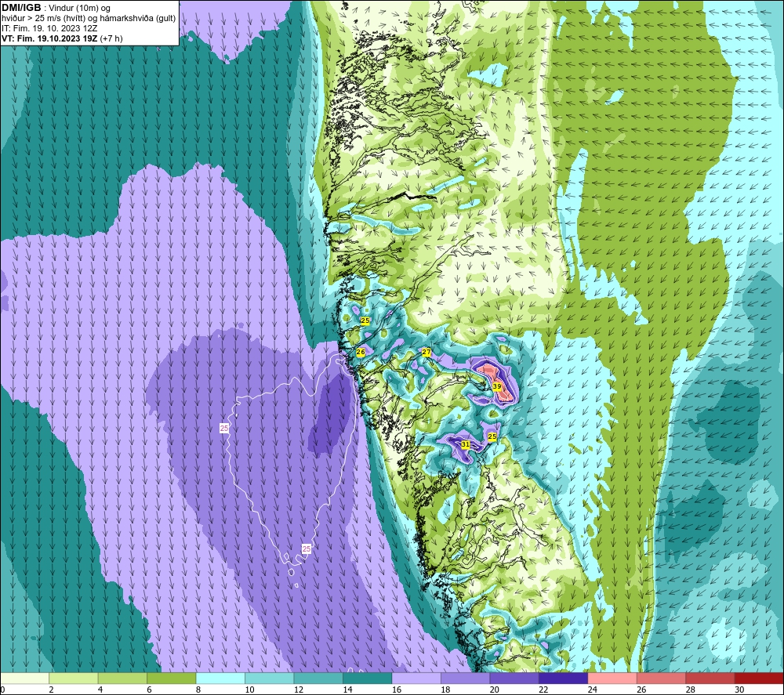Click the 'Vindur (10m) og' heading text

tap(79, 9)
